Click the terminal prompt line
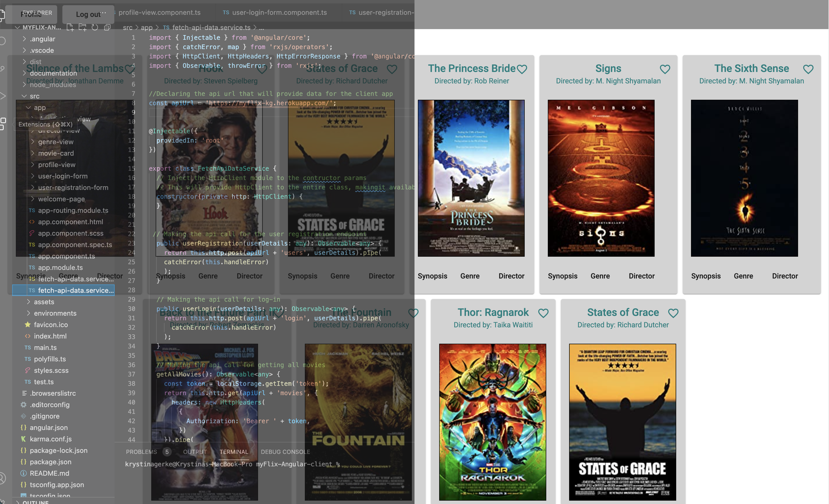 [x=232, y=464]
